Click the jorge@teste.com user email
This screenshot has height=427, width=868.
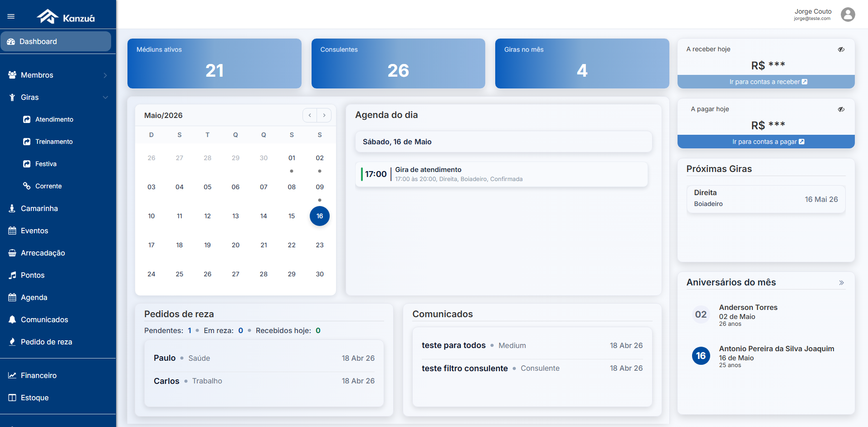coord(812,19)
